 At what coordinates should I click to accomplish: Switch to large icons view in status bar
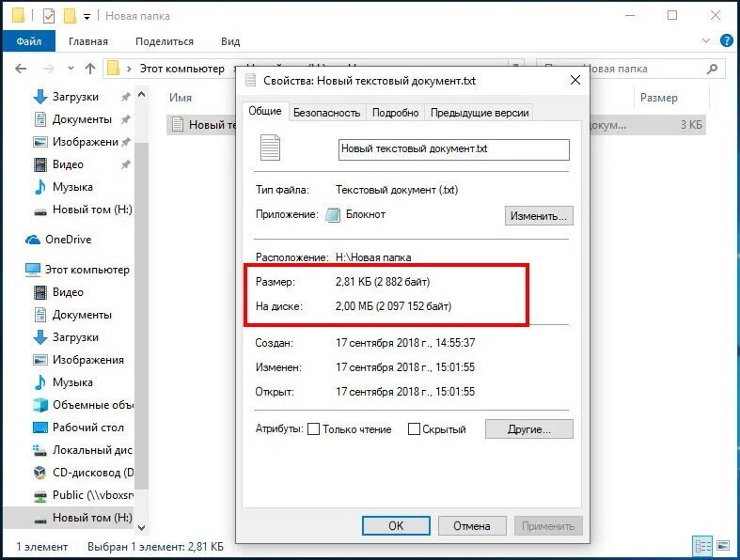point(723,546)
